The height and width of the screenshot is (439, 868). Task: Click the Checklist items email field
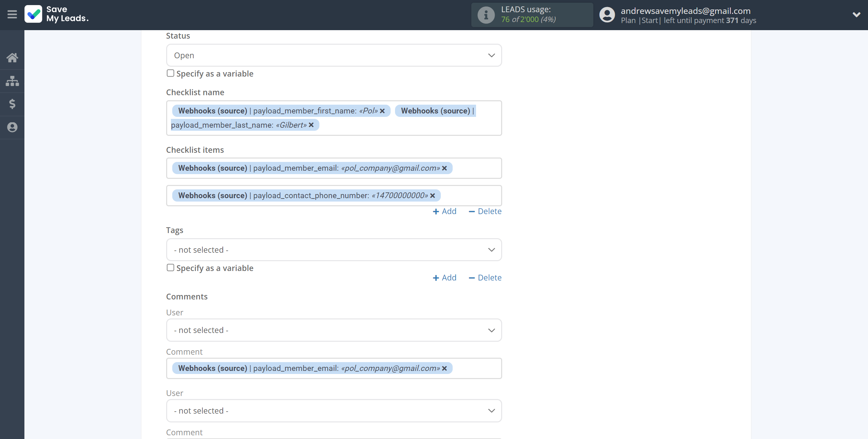[334, 168]
